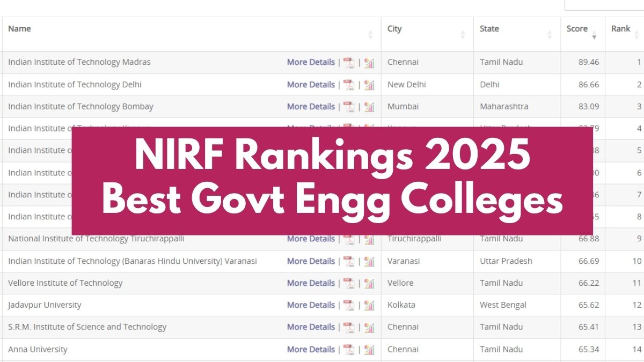The image size is (644, 362).
Task: Click the search box above the table
Action: 604,4
